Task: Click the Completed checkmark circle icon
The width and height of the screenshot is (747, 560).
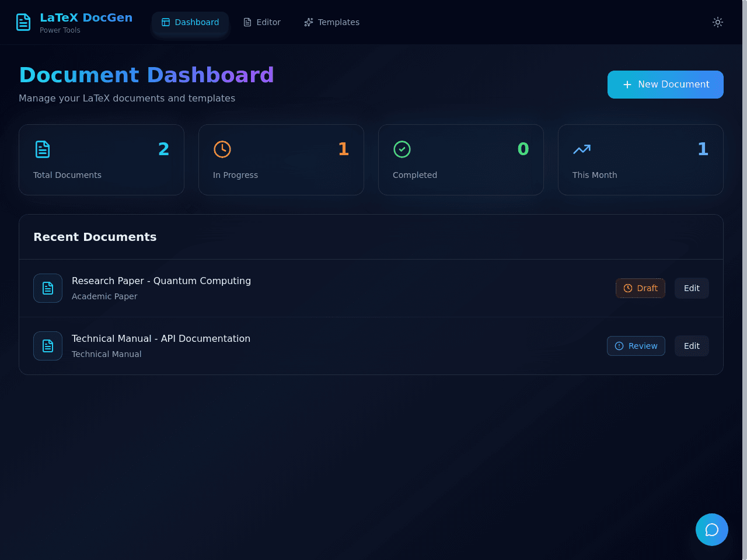Action: [x=402, y=149]
